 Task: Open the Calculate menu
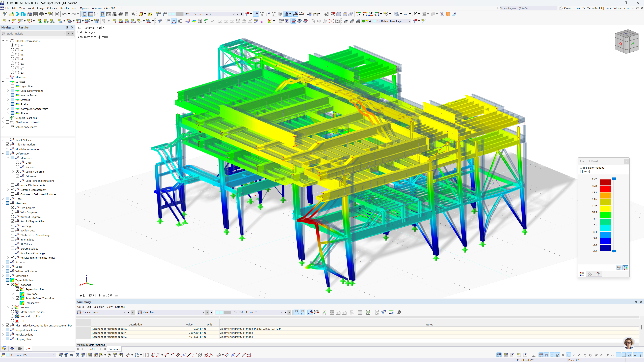(x=52, y=8)
